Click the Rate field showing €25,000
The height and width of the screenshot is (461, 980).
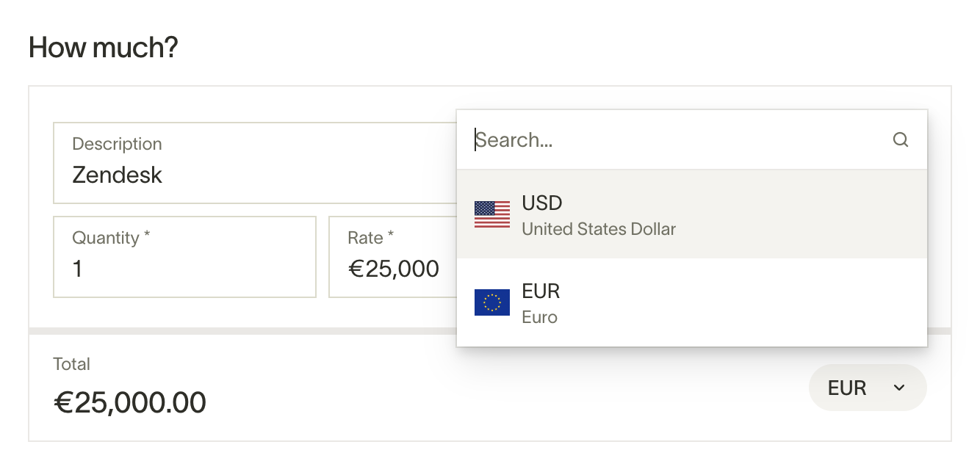coord(393,257)
